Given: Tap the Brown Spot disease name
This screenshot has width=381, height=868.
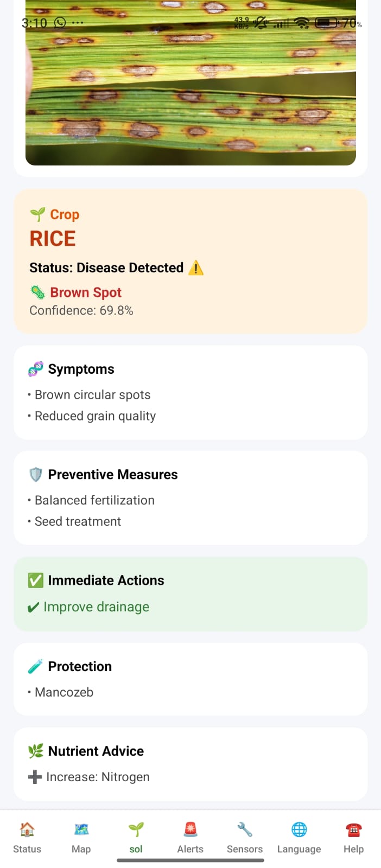Looking at the screenshot, I should tap(86, 292).
